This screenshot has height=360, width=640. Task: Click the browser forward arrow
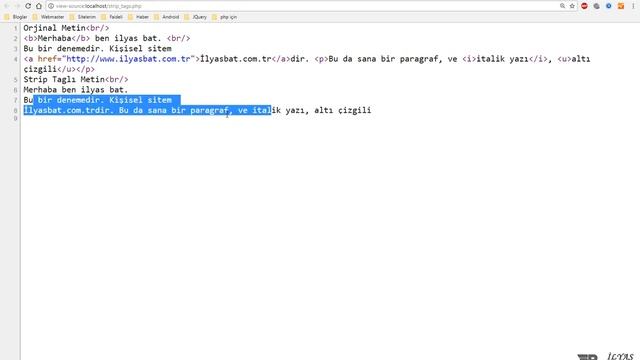[17, 6]
